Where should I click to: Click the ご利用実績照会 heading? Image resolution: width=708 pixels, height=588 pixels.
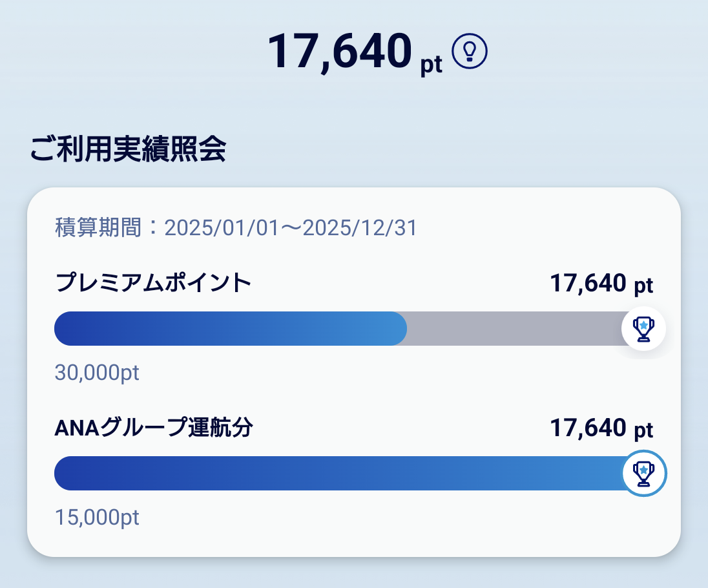(129, 149)
